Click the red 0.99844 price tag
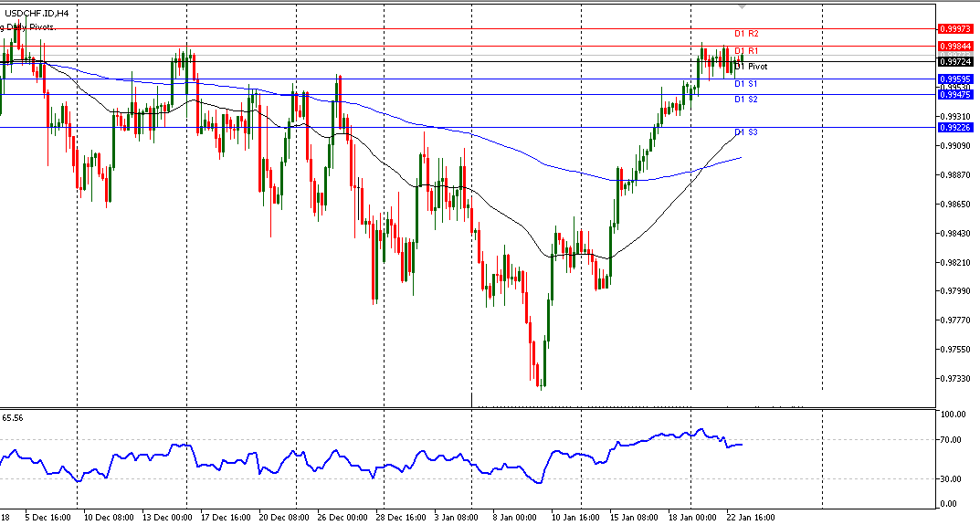 click(955, 47)
